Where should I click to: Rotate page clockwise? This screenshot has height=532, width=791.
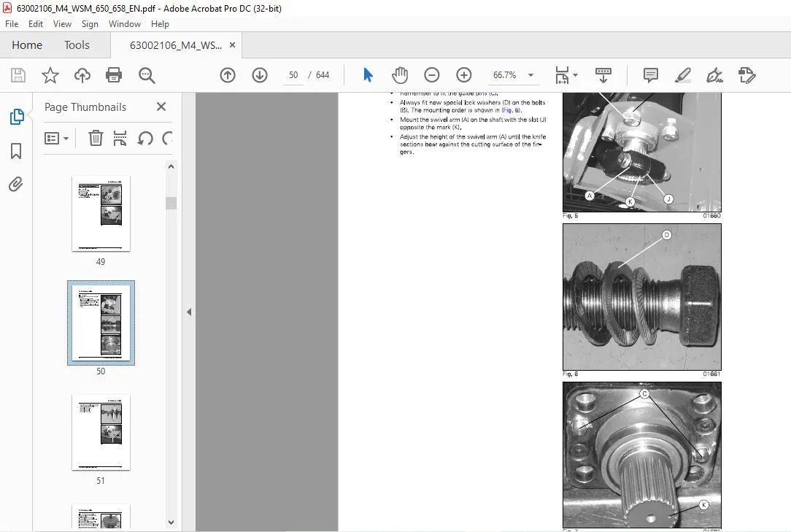(x=167, y=138)
